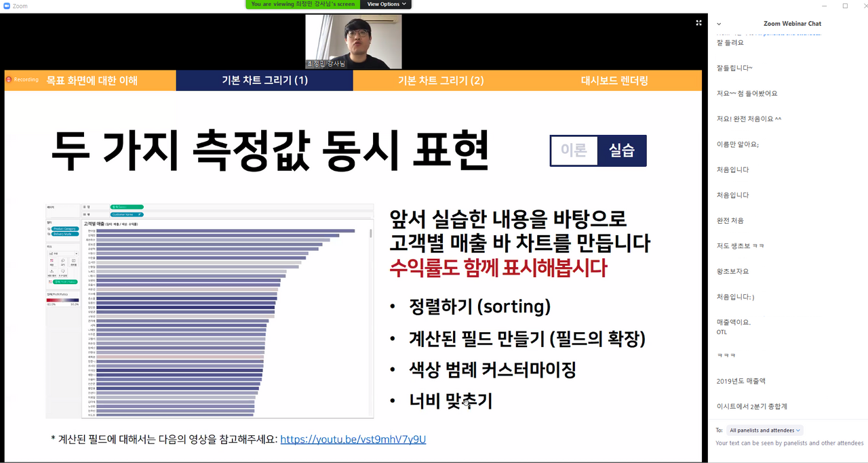868x463 pixels.
Task: Open the youtu.be/vst9mhV7y9U link
Action: point(353,439)
